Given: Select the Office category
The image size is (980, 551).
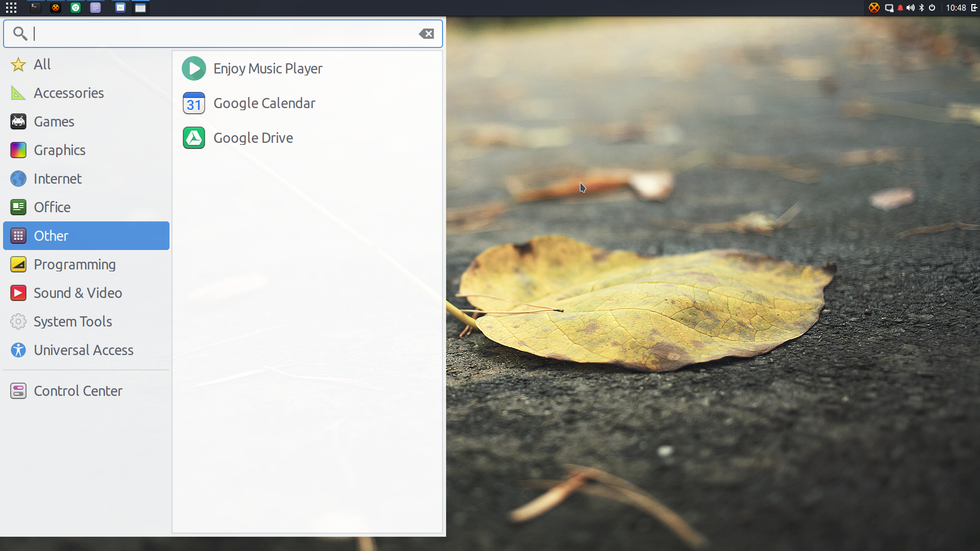Looking at the screenshot, I should (x=86, y=207).
